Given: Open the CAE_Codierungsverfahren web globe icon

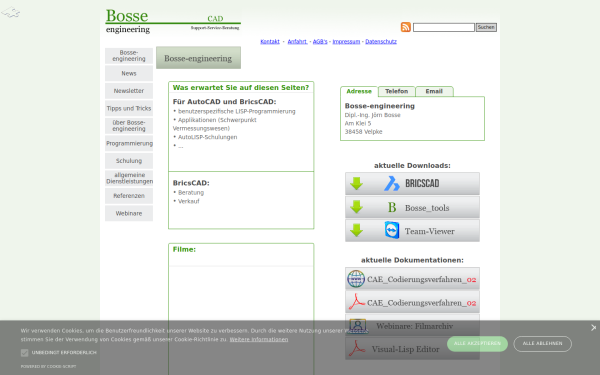Looking at the screenshot, I should click(x=356, y=279).
